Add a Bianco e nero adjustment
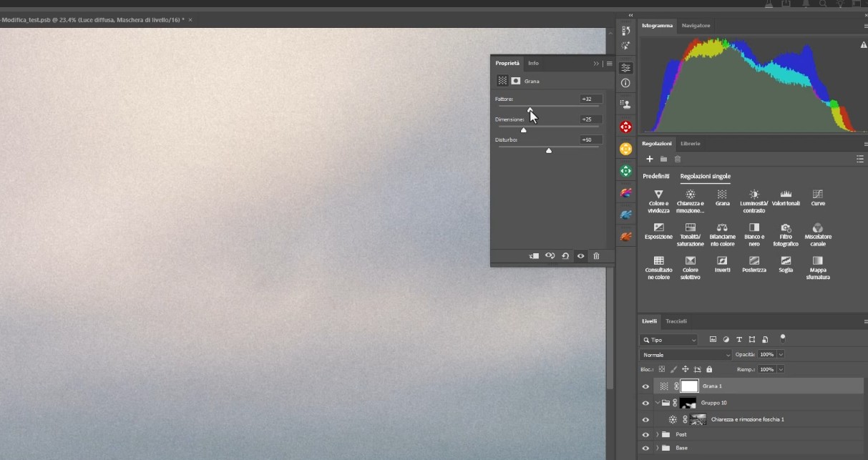Image resolution: width=868 pixels, height=460 pixels. click(x=754, y=231)
